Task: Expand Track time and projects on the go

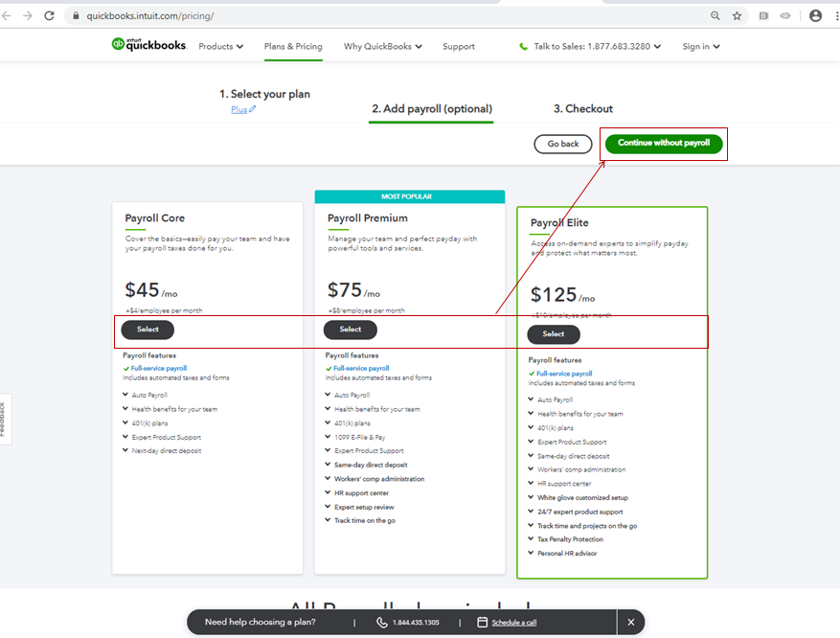Action: point(583,526)
